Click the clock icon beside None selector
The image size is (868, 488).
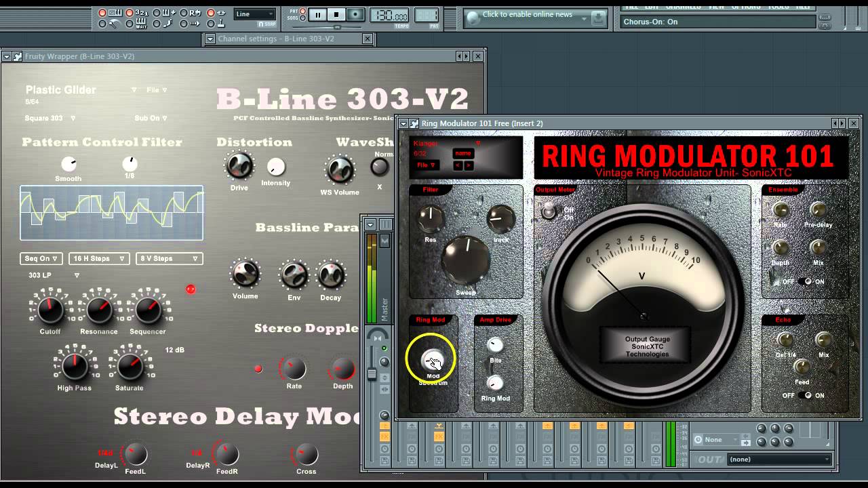pyautogui.click(x=698, y=440)
